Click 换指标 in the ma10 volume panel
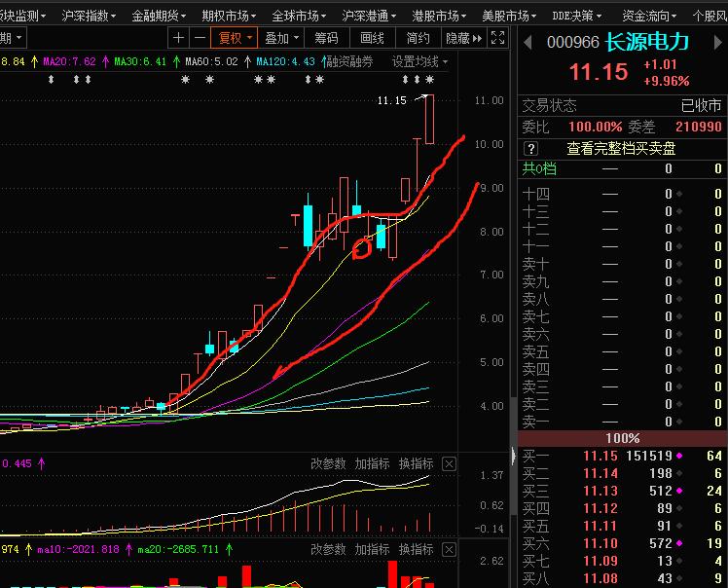The width and height of the screenshot is (728, 588). point(416,549)
